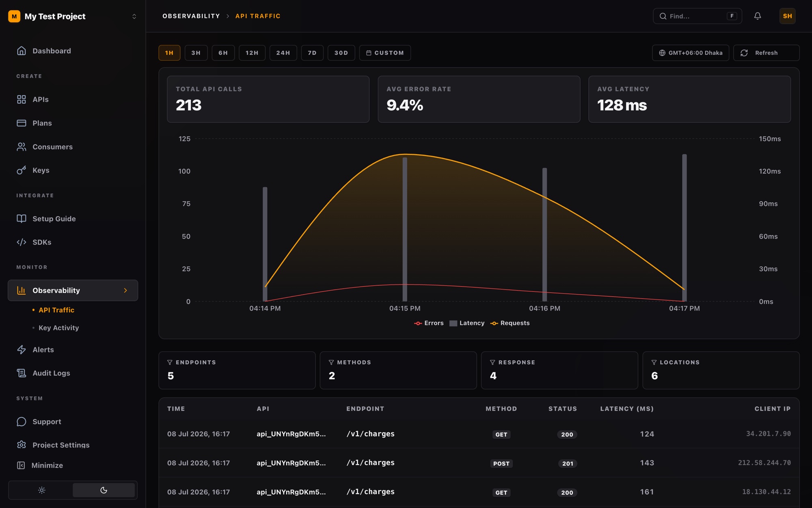Click the Audit Logs scroll icon
Screen dimensions: 812x508
(x=22, y=373)
